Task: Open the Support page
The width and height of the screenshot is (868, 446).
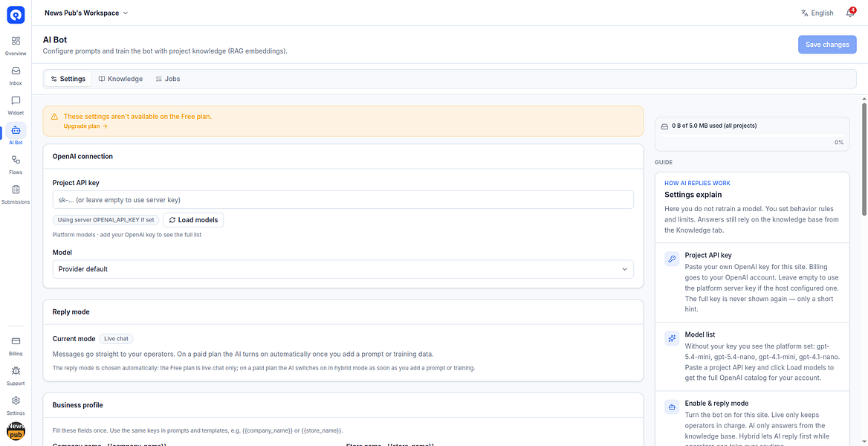Action: click(x=16, y=376)
